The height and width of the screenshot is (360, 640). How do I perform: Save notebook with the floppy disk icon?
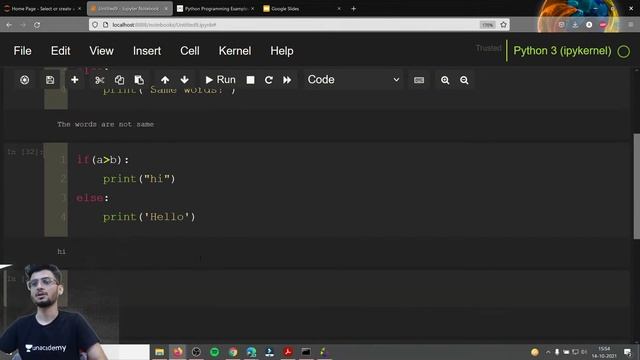(50, 80)
